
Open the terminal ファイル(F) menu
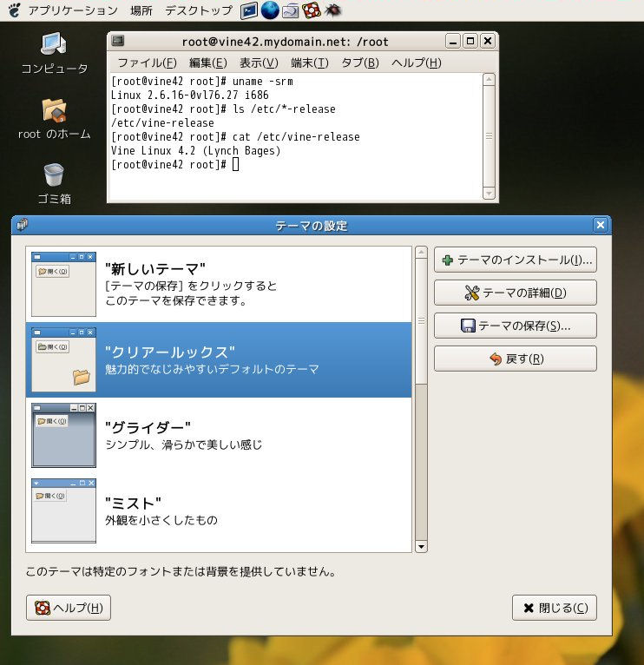click(x=147, y=63)
